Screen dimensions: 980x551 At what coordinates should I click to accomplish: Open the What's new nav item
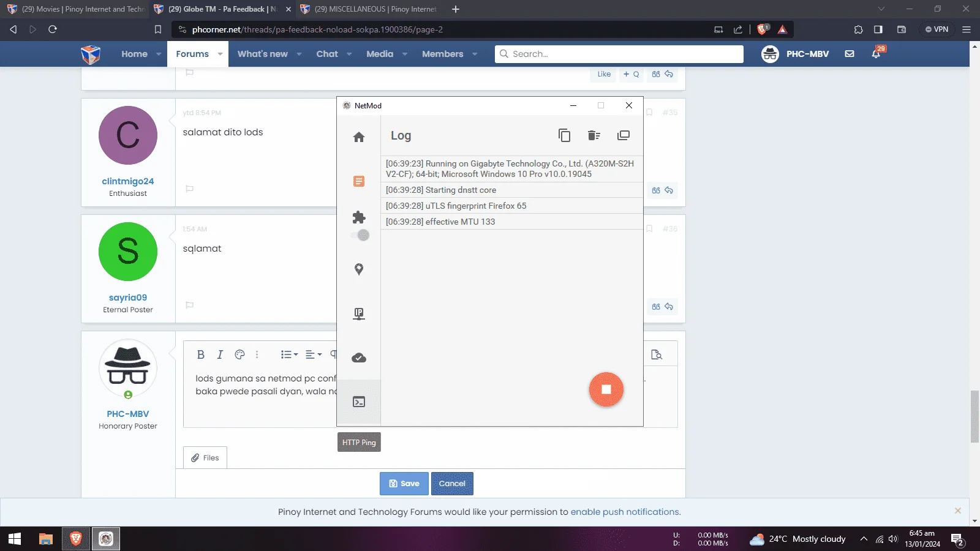tap(263, 54)
